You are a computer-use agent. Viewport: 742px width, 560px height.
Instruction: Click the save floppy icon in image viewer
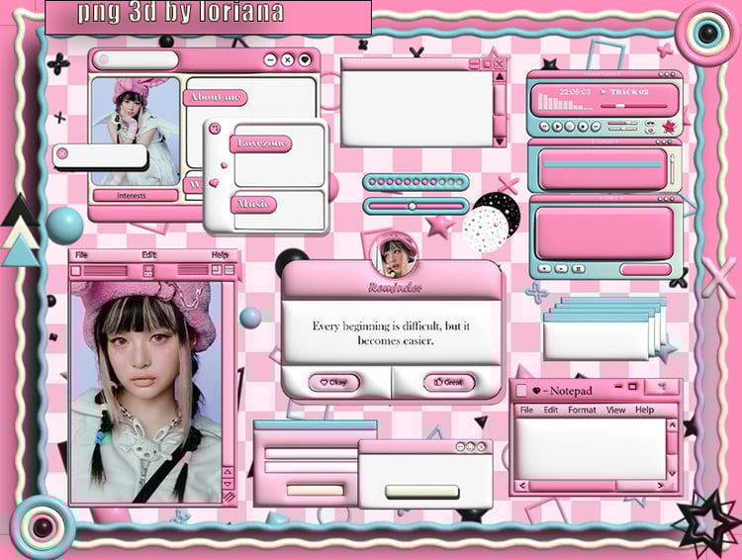coord(148,271)
